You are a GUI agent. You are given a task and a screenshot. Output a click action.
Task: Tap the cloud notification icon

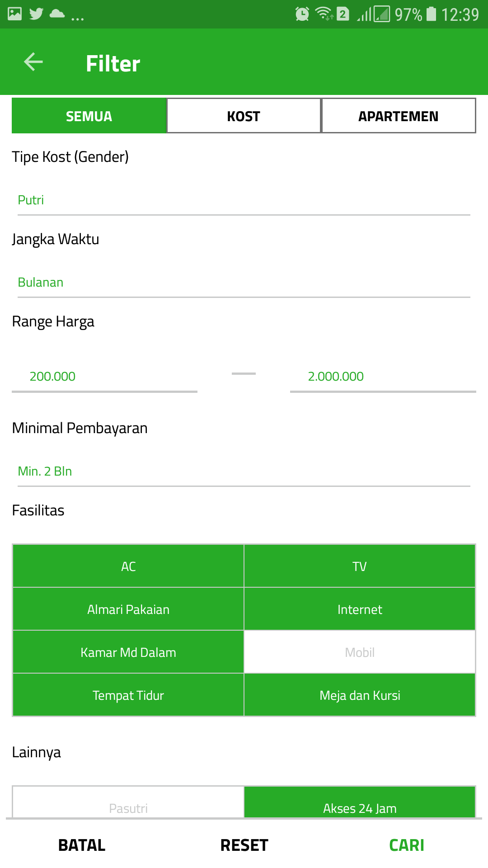click(57, 14)
